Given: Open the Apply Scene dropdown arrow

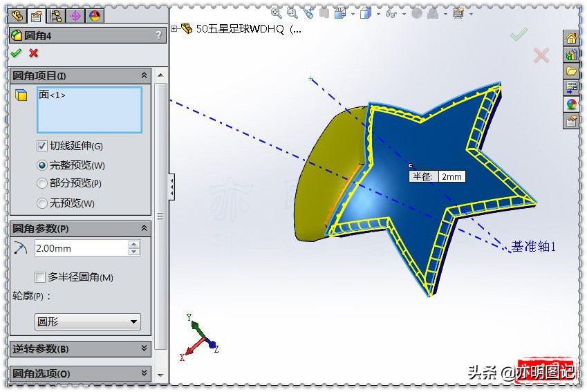Looking at the screenshot, I should [x=445, y=15].
